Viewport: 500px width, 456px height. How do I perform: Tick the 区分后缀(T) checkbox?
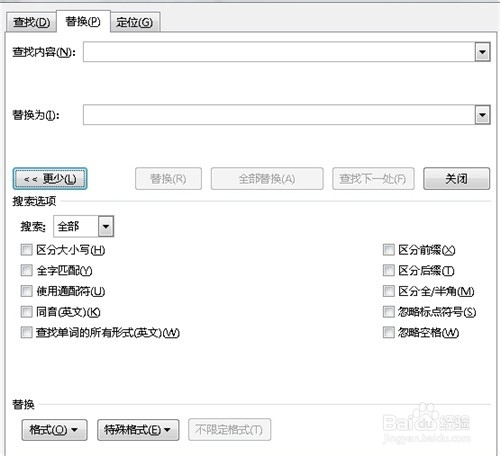pyautogui.click(x=389, y=270)
